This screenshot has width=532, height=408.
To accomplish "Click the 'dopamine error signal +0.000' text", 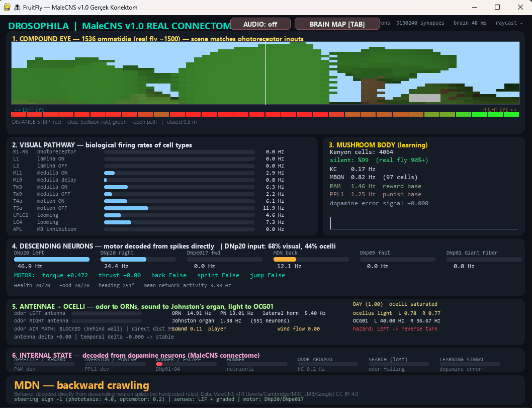I will pos(379,203).
